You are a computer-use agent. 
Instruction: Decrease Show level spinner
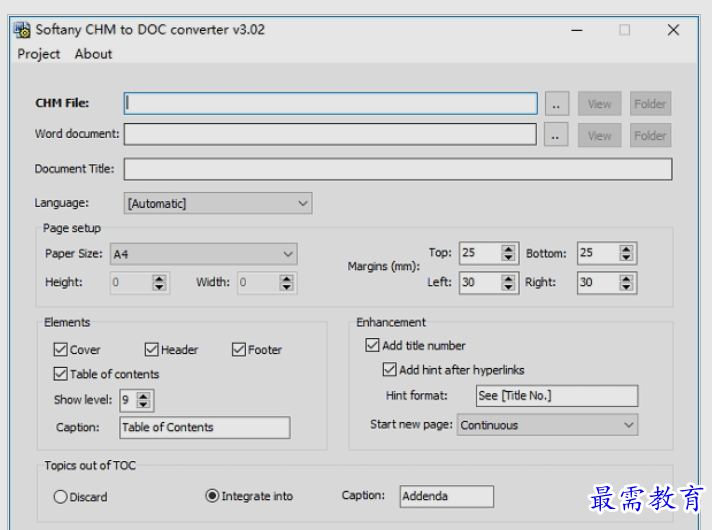click(143, 405)
